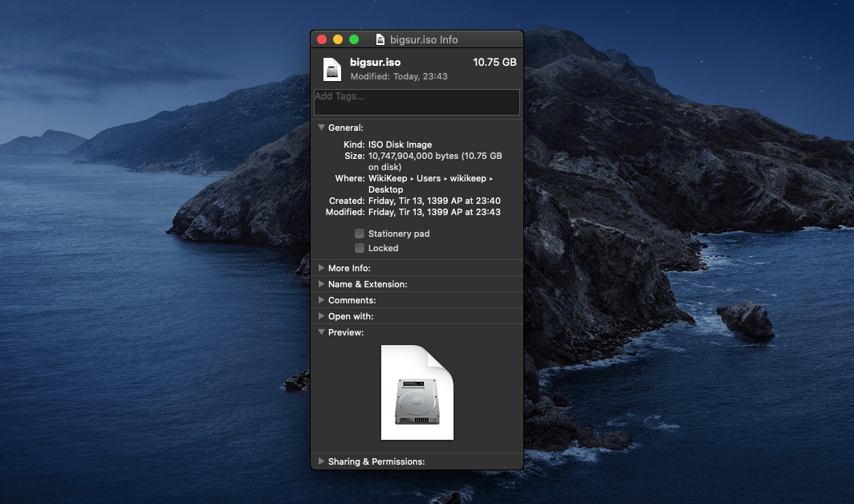The image size is (854, 504).
Task: Click the document proxy icon in title bar
Action: [380, 39]
